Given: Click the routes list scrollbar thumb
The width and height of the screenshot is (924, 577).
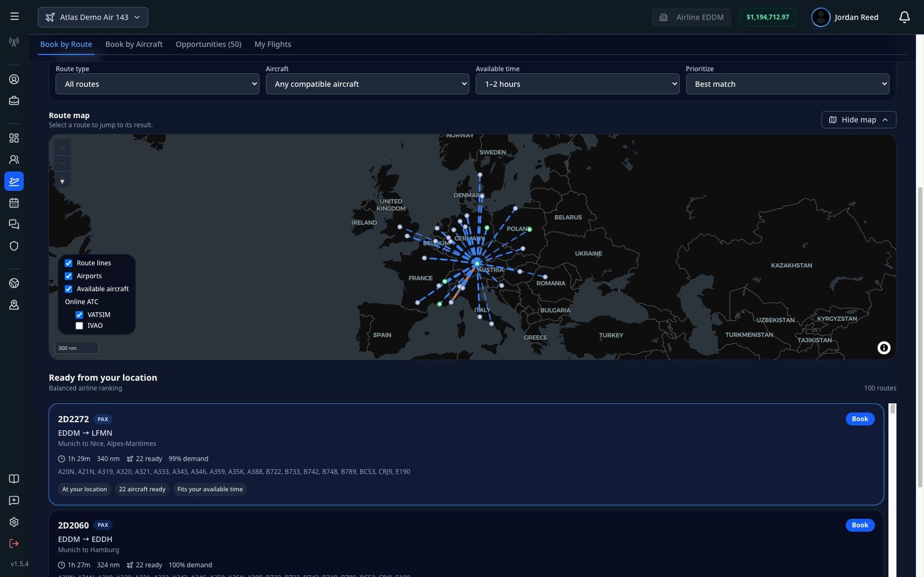Looking at the screenshot, I should tap(893, 409).
